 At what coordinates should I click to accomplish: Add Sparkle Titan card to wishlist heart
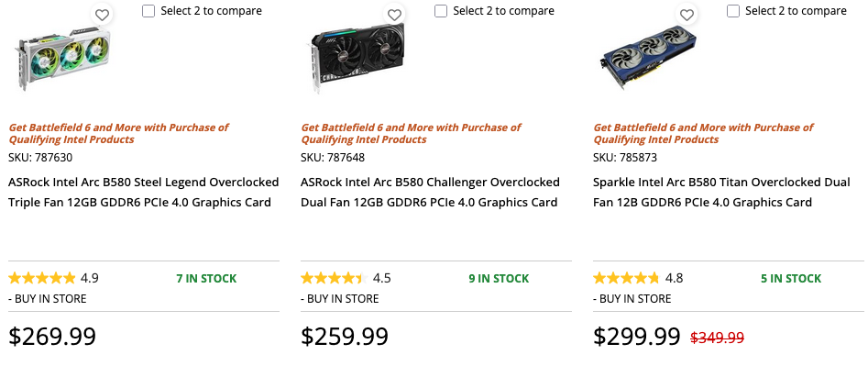click(687, 15)
